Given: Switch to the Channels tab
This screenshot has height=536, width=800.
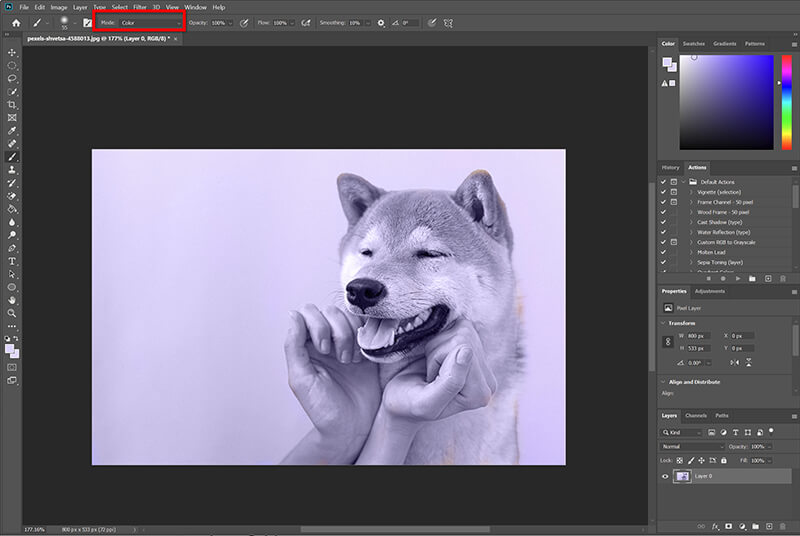Looking at the screenshot, I should [696, 416].
